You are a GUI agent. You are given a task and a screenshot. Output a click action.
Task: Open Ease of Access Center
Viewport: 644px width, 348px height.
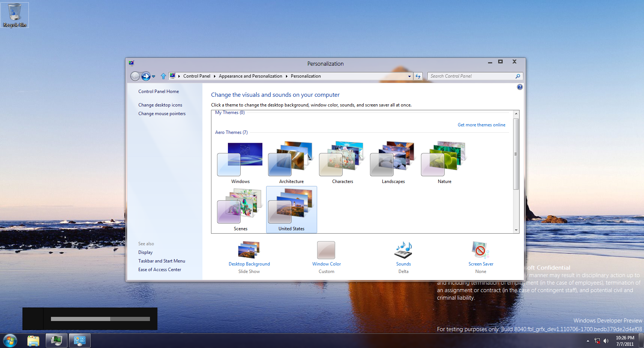pos(160,270)
